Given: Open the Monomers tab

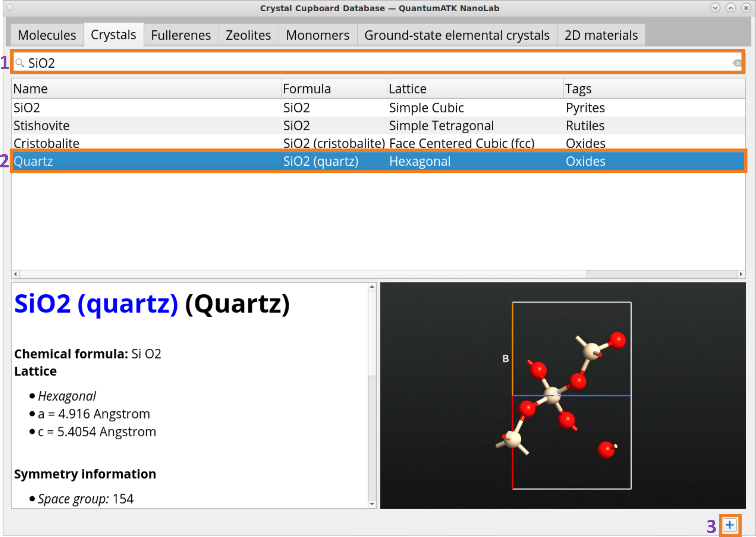Looking at the screenshot, I should pyautogui.click(x=317, y=35).
